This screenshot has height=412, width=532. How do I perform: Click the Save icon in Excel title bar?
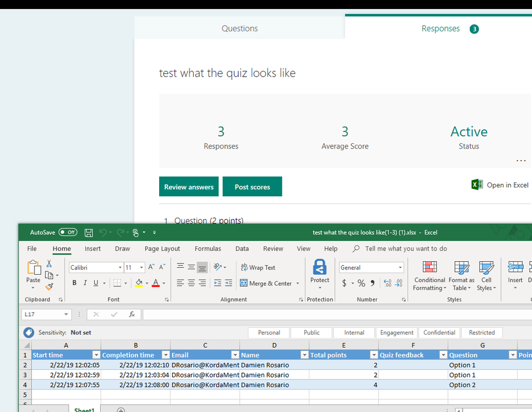tap(88, 232)
